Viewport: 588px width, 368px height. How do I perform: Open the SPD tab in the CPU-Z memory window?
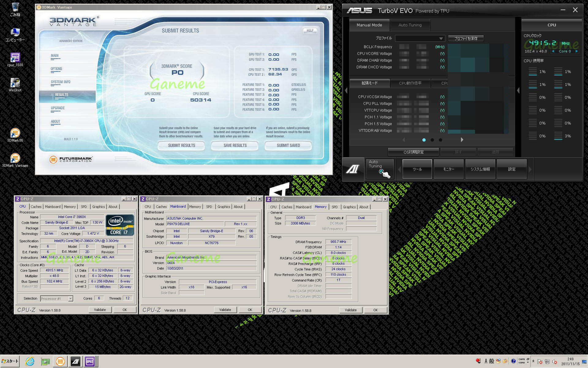[334, 207]
